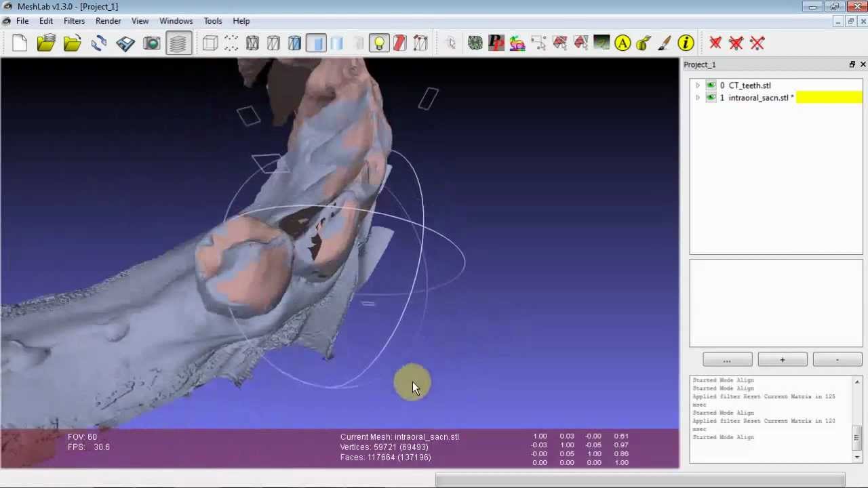Click the '+' add layer button
This screenshot has height=488, width=868.
783,360
